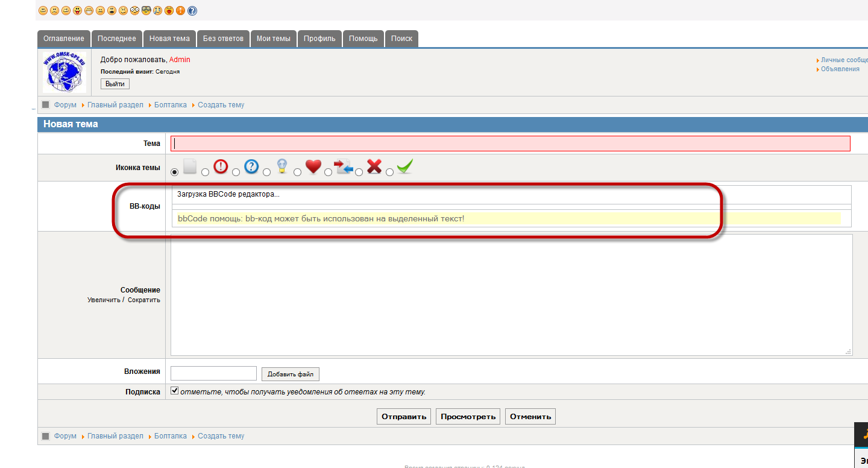This screenshot has width=868, height=468.
Task: Focus the Сообщение message text area
Action: point(512,295)
